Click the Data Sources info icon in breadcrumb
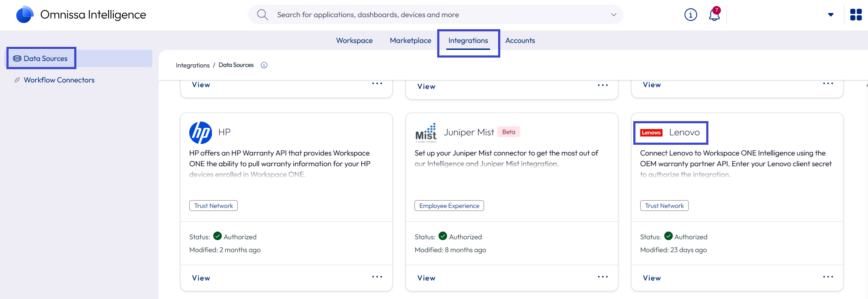868x299 pixels. coord(264,65)
